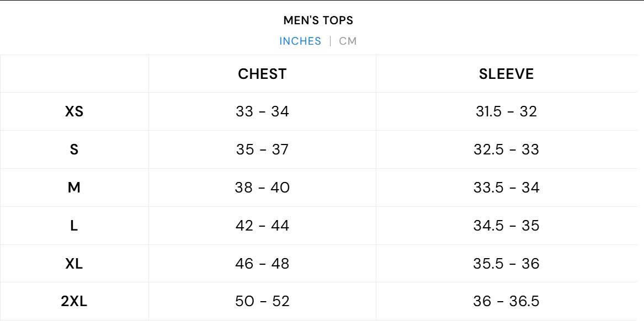Click chest measurement 38 - 40
This screenshot has width=644, height=321.
pyautogui.click(x=262, y=188)
